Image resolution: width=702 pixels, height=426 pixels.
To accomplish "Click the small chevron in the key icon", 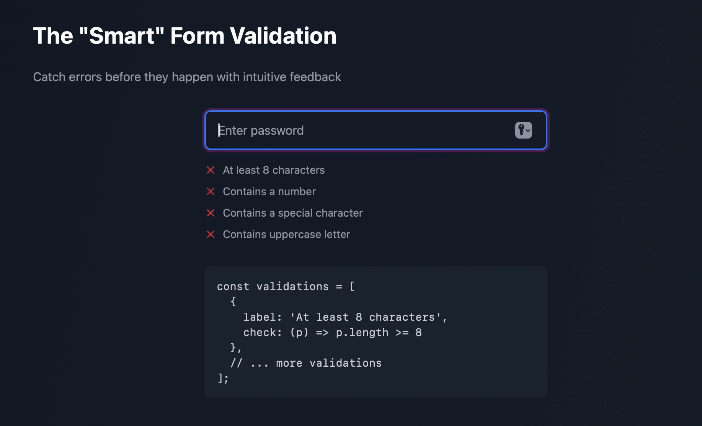I will coord(528,131).
